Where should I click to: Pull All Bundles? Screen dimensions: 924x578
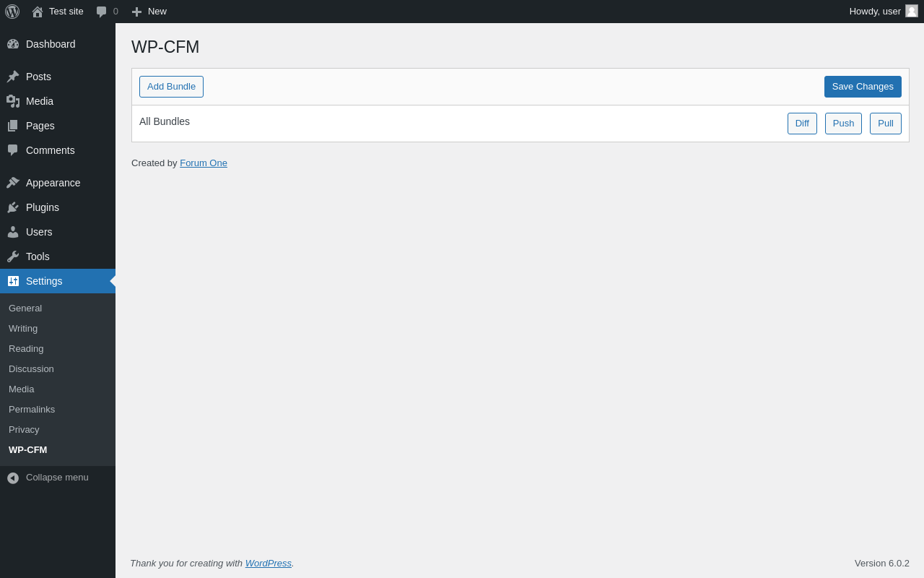(886, 124)
